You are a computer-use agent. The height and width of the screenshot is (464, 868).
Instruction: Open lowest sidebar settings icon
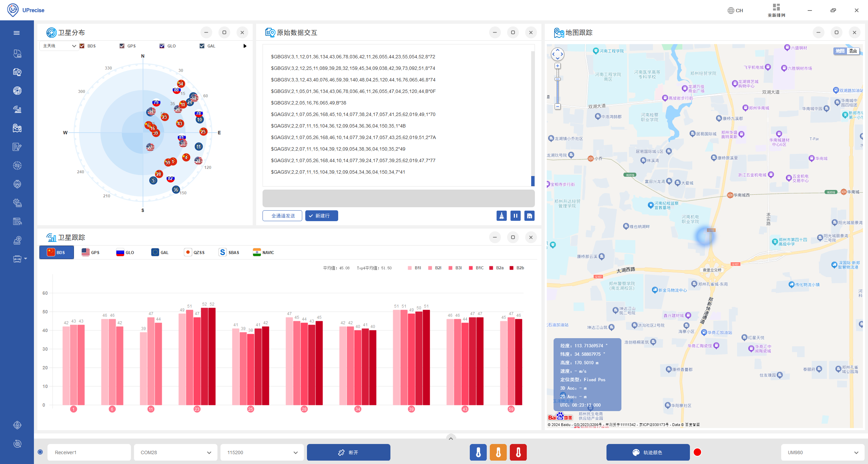pyautogui.click(x=17, y=444)
